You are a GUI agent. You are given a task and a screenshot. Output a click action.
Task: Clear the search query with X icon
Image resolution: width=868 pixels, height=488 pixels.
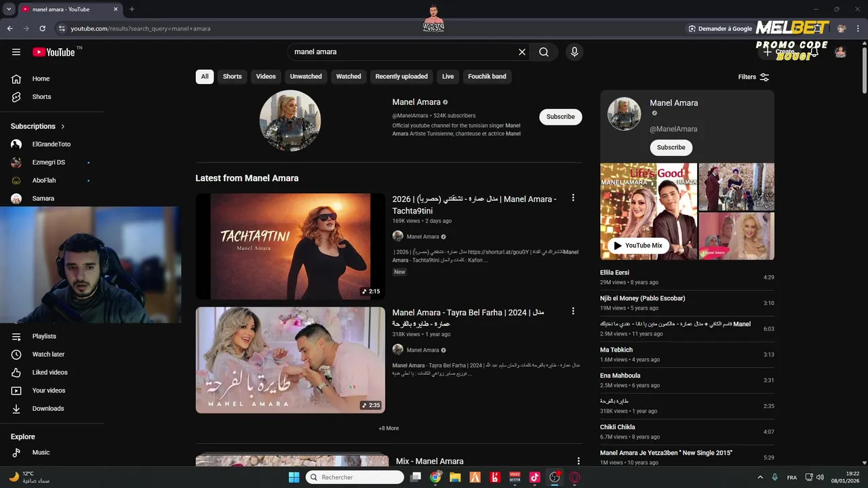522,52
